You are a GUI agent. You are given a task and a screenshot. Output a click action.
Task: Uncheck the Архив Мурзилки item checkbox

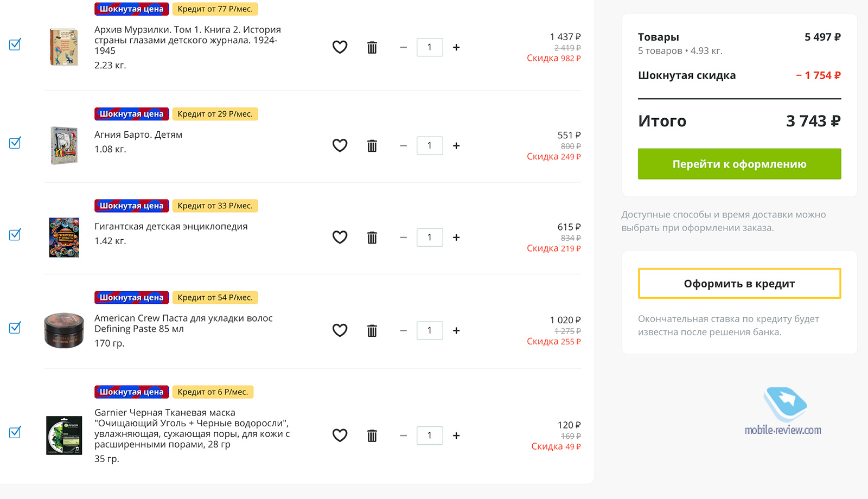pyautogui.click(x=15, y=44)
